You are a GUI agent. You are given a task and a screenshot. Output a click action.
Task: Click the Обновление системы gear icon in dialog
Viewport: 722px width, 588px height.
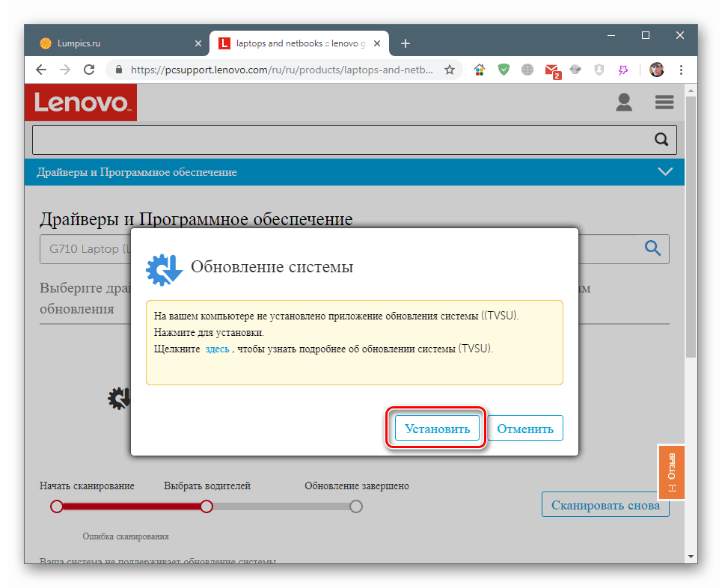point(164,269)
